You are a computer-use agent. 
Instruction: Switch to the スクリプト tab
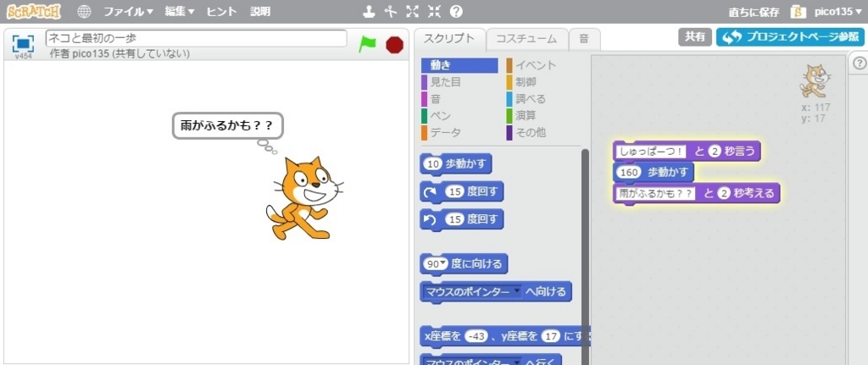coord(449,39)
